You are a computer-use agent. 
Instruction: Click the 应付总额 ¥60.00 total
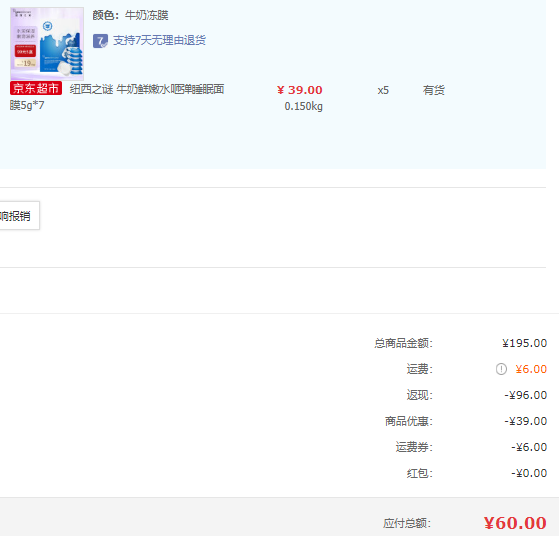[515, 523]
